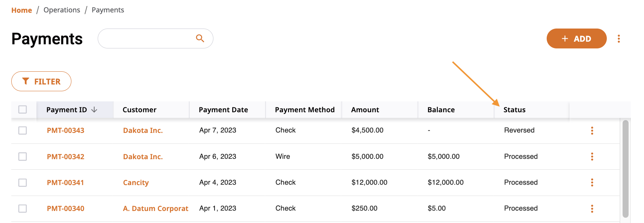The image size is (644, 223).
Task: Sort by Amount column header
Action: click(x=365, y=110)
